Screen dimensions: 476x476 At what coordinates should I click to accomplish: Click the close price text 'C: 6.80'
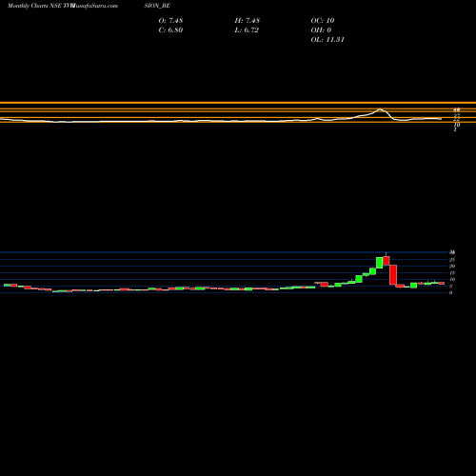point(170,30)
